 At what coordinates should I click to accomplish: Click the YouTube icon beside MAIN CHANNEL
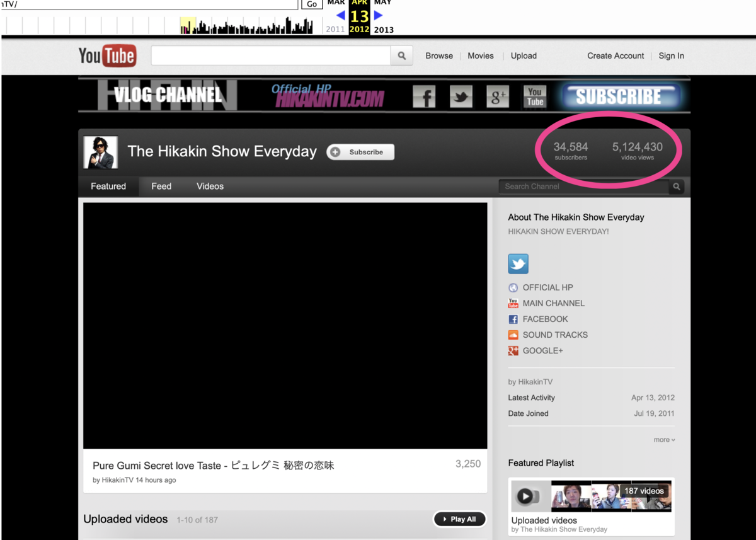513,303
